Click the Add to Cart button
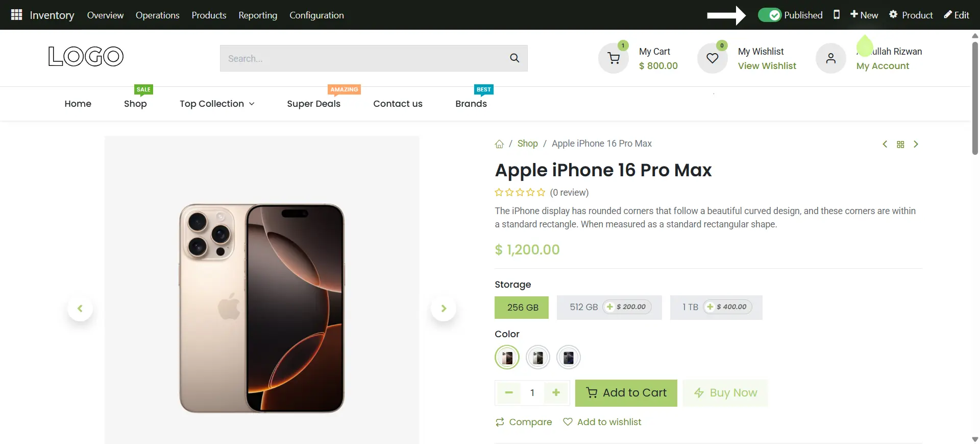This screenshot has height=444, width=980. point(626,393)
